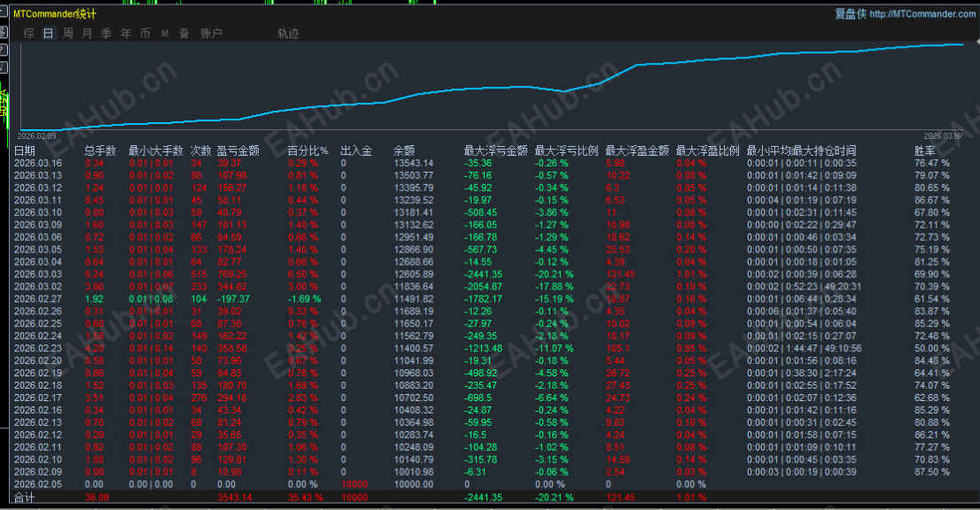Select the 2026.02.27 date row
This screenshot has height=510, width=980.
(x=38, y=299)
